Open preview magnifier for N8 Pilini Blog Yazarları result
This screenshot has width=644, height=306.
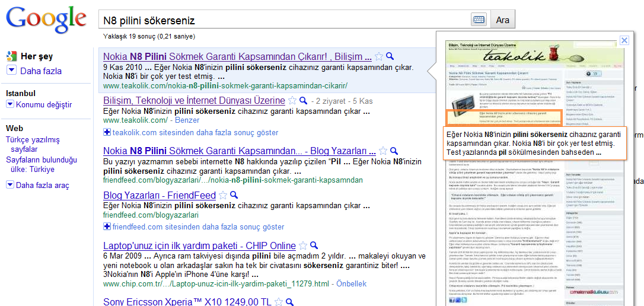click(x=394, y=150)
